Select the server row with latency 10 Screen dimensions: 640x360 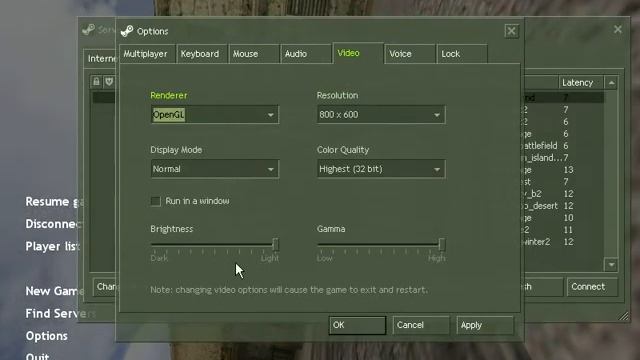pos(563,218)
